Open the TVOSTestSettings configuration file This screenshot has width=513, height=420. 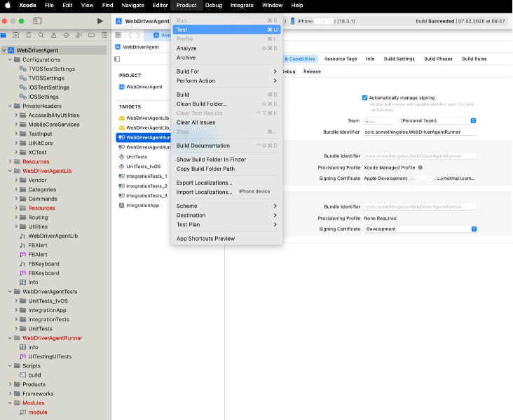click(x=47, y=69)
